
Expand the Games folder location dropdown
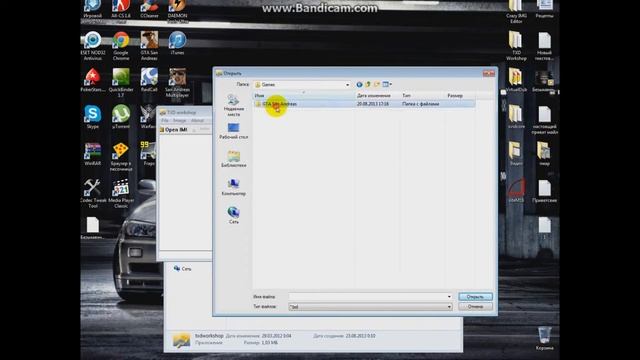pos(347,84)
